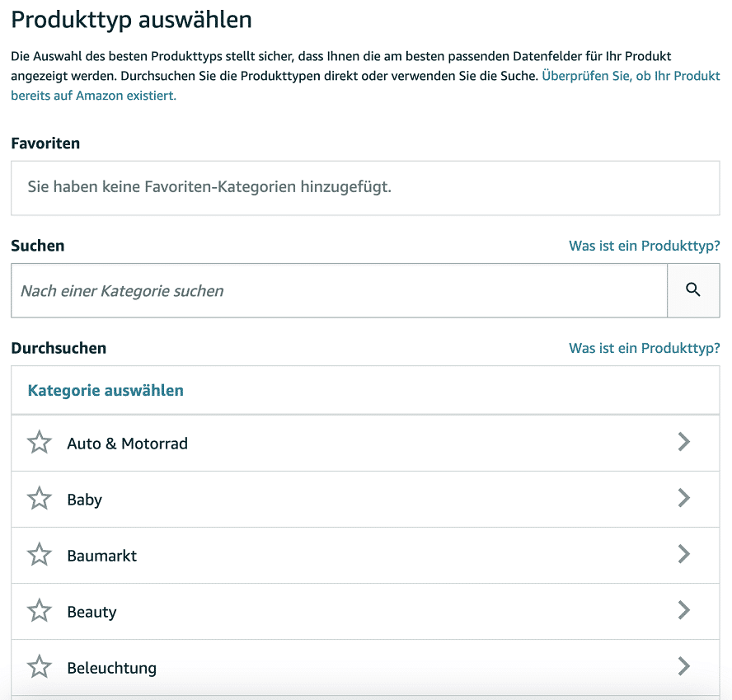Open Beleuchtung via its right arrow

683,666
